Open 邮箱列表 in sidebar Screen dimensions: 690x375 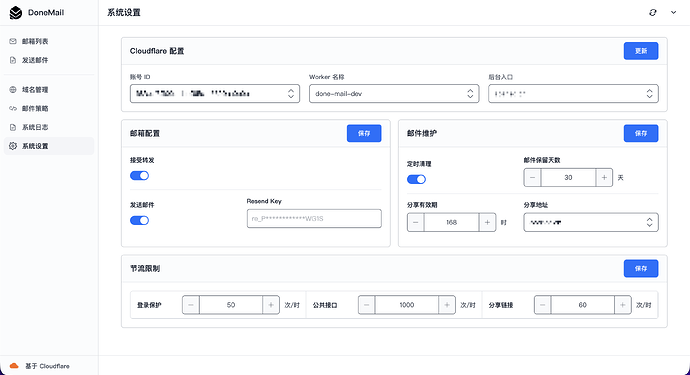tap(49, 41)
